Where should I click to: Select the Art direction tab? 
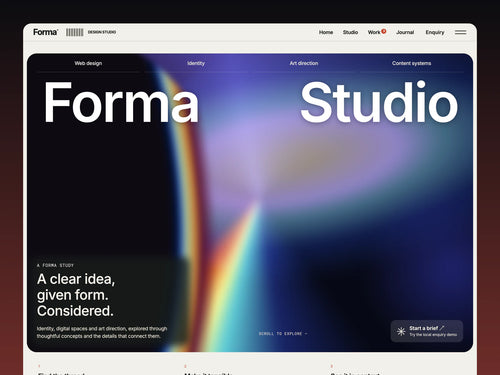(x=304, y=63)
